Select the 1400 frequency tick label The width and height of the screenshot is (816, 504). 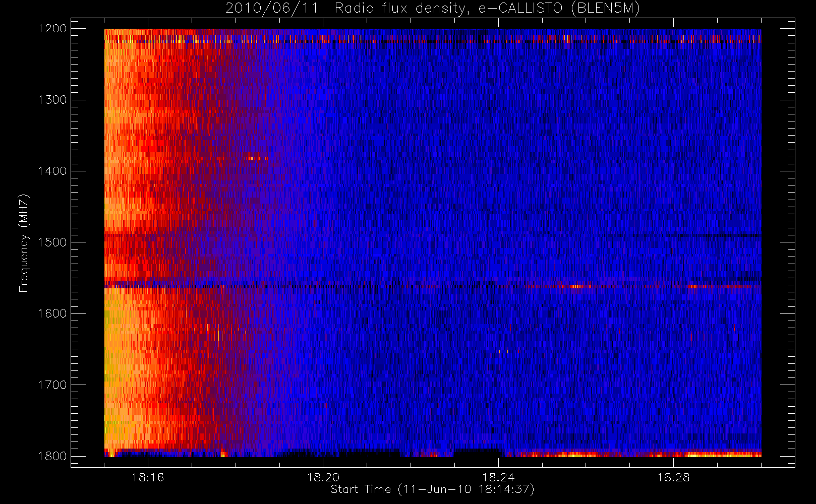pyautogui.click(x=52, y=171)
